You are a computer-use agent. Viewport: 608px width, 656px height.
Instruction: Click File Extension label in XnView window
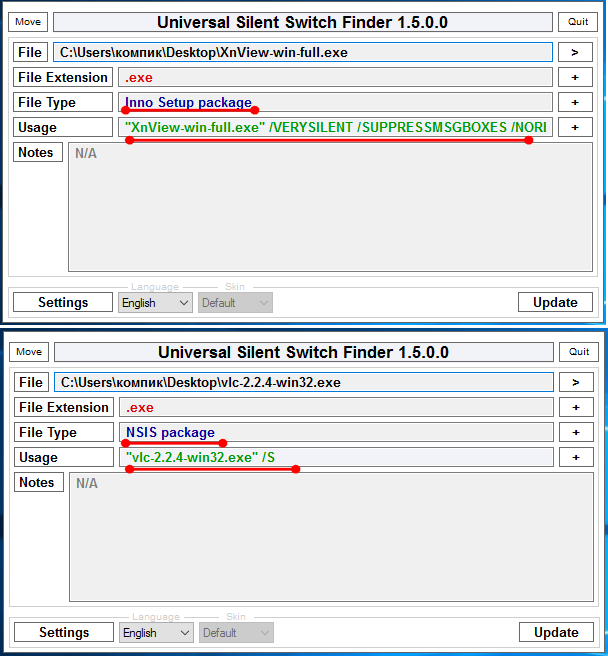(x=63, y=77)
